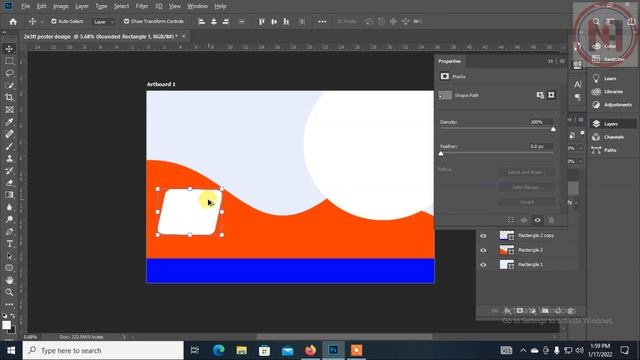The height and width of the screenshot is (360, 640).
Task: Collapse the Properties panel with double arrows
Action: [550, 61]
